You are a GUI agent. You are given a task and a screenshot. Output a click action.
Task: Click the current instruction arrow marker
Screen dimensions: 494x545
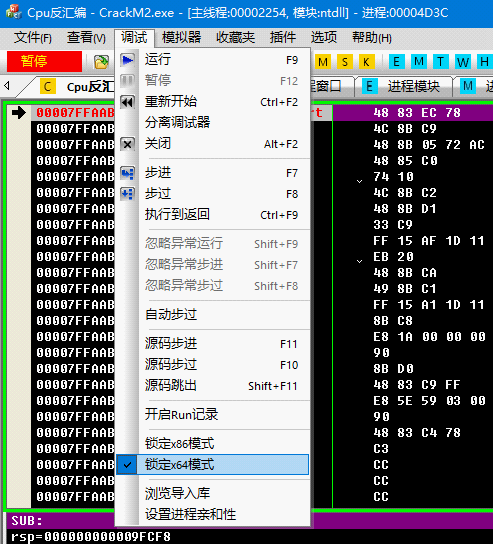[x=18, y=113]
